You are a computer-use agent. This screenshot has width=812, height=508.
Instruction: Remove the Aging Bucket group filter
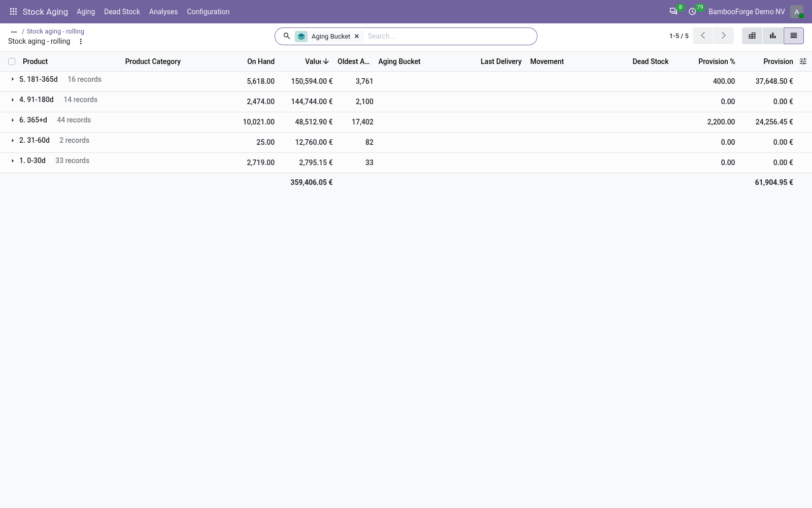pyautogui.click(x=357, y=36)
